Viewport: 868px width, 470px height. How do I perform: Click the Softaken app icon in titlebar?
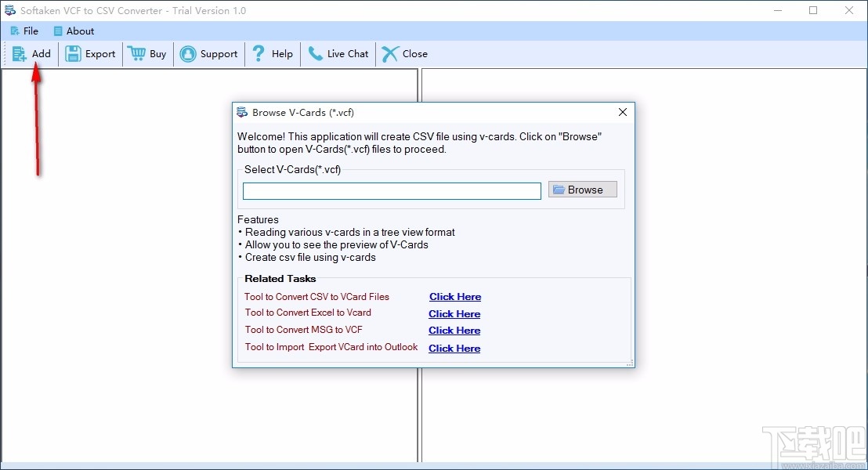pos(10,10)
